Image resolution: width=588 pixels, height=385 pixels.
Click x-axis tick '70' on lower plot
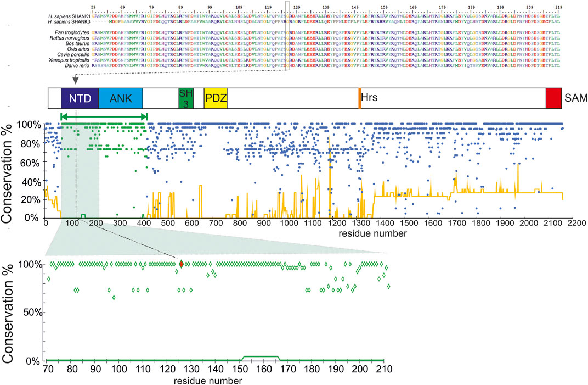[x=48, y=369]
